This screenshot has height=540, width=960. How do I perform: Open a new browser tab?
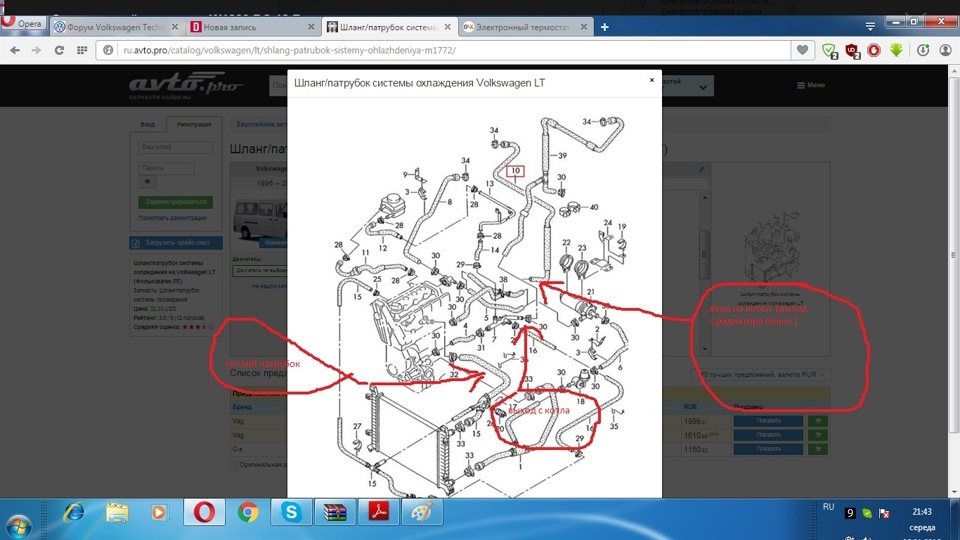pyautogui.click(x=604, y=27)
